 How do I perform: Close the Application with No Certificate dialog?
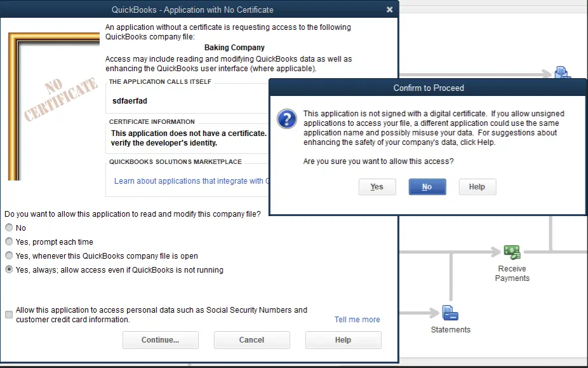click(390, 10)
